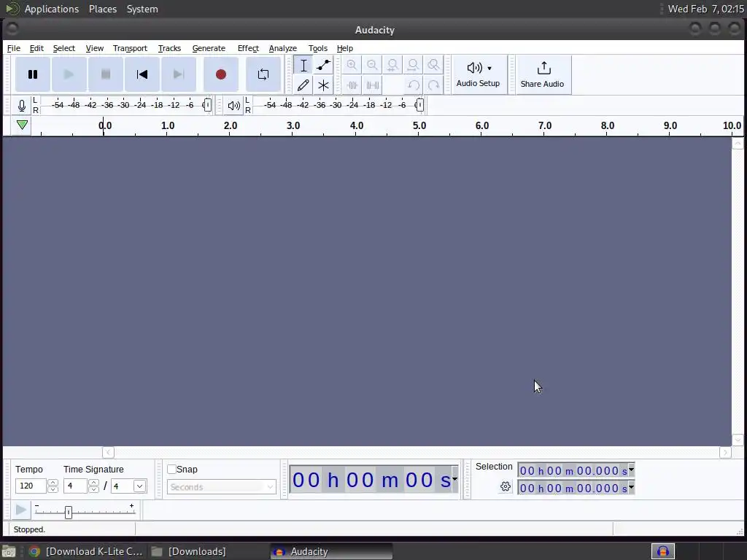Open the Audio Setup dropdown
The image size is (747, 560).
click(x=479, y=75)
